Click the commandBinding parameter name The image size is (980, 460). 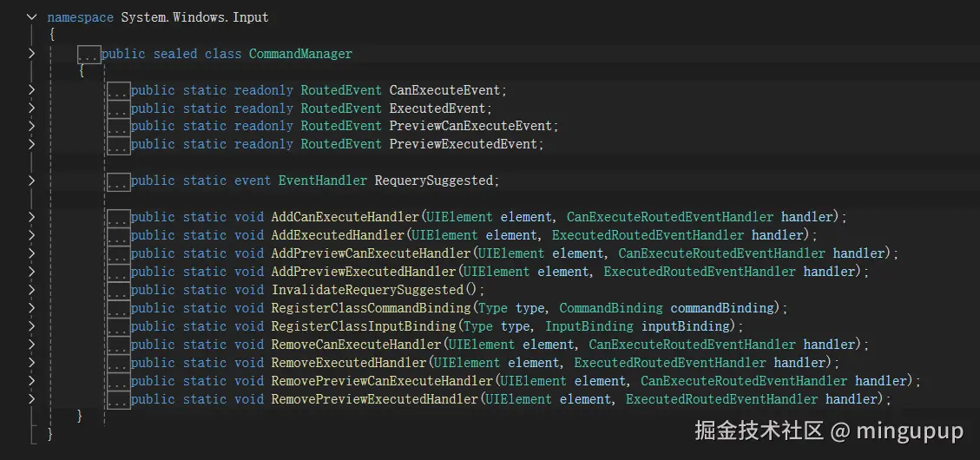point(722,308)
